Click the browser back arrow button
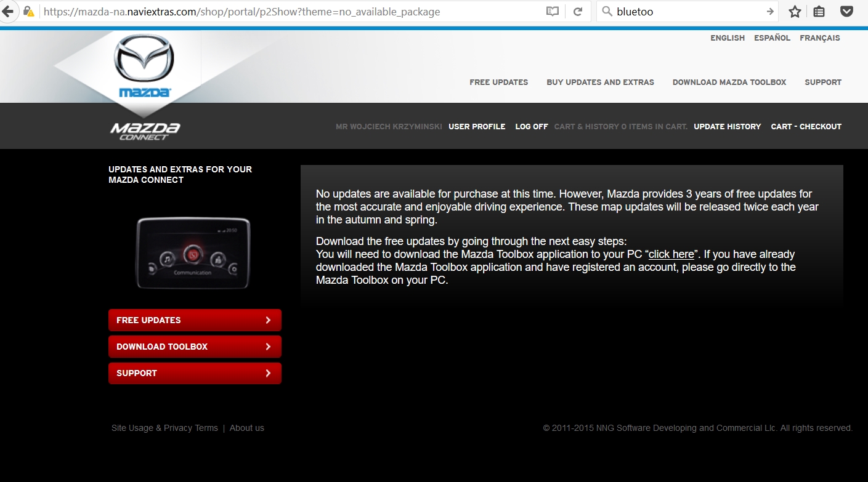868x482 pixels. click(x=7, y=12)
